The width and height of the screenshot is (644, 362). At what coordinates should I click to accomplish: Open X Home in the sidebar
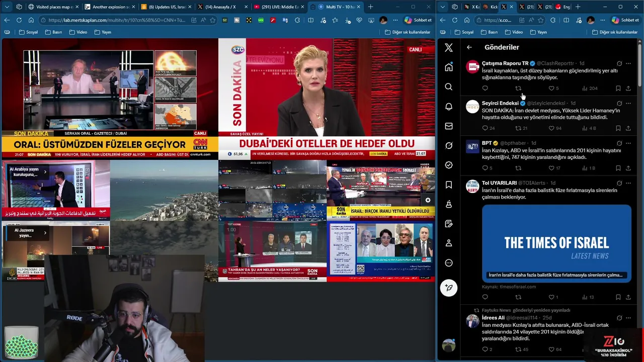click(449, 67)
